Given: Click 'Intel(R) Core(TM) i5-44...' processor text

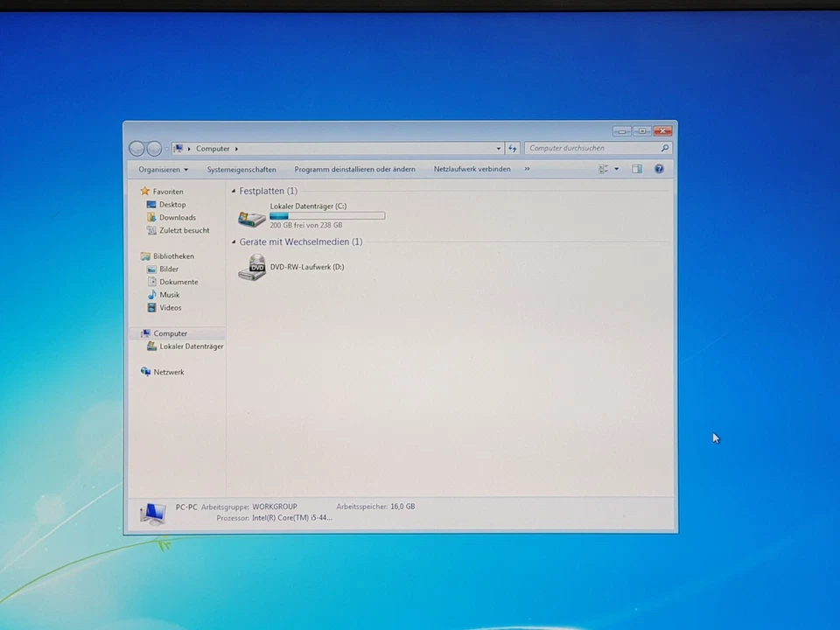Looking at the screenshot, I should [292, 517].
